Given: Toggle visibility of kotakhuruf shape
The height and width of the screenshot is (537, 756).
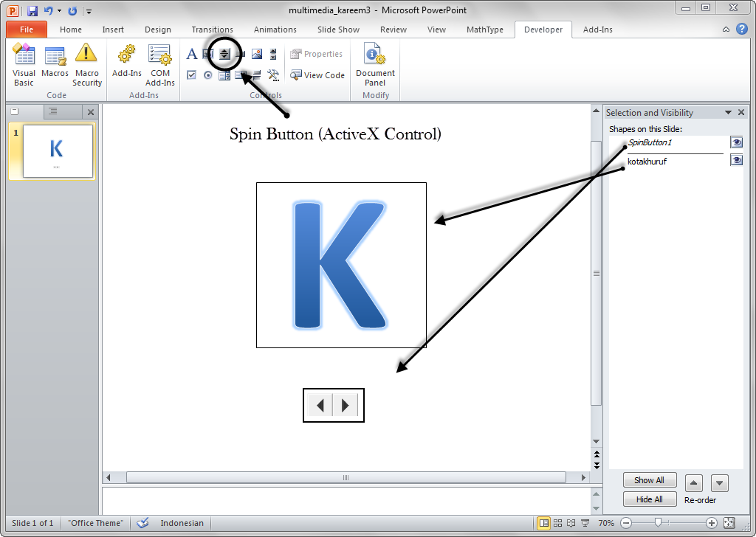Looking at the screenshot, I should [736, 160].
